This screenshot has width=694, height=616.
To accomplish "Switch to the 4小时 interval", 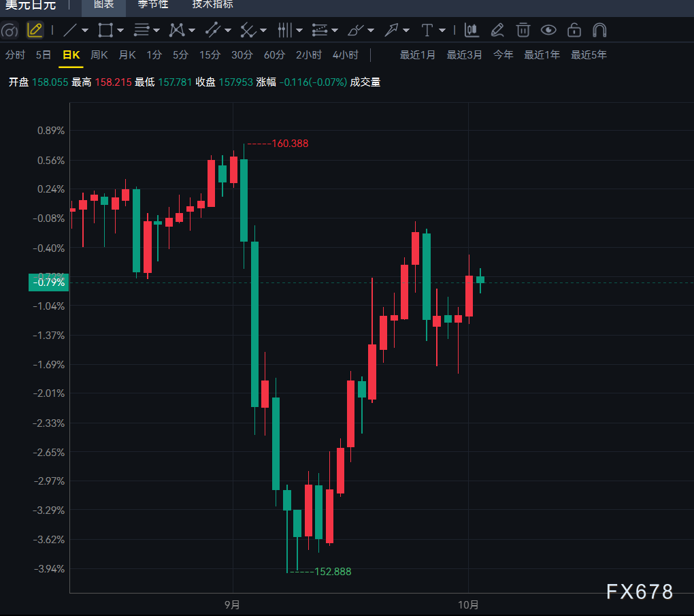I will (346, 55).
